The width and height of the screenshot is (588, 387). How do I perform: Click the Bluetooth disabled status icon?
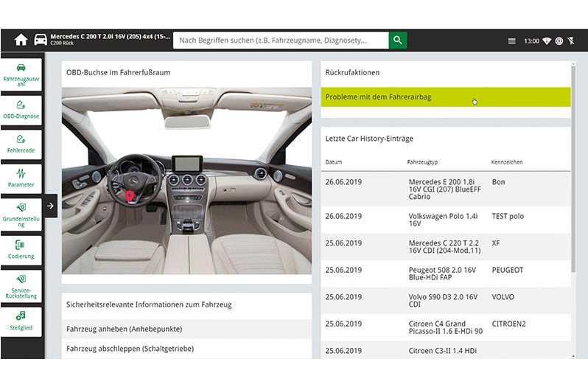pos(571,41)
